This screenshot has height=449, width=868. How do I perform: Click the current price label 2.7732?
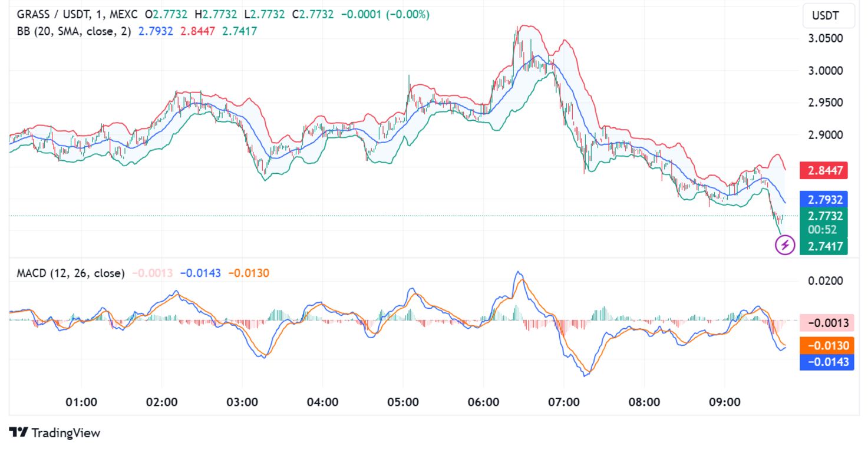click(x=823, y=216)
